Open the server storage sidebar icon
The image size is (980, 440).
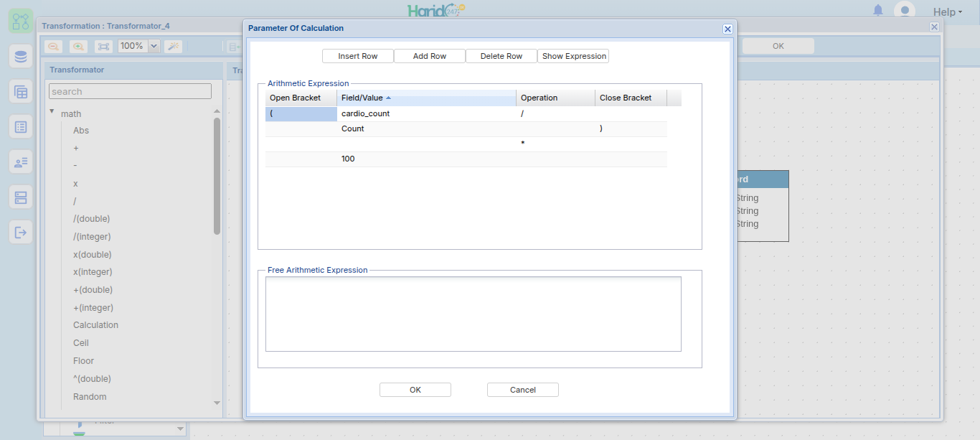[21, 197]
